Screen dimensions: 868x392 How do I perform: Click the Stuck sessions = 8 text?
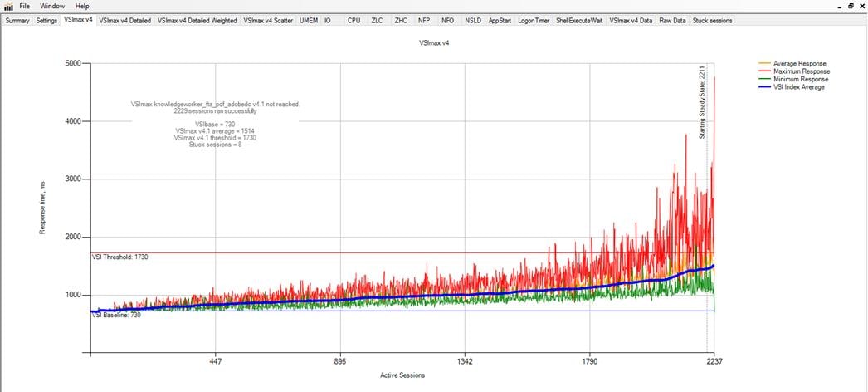point(214,144)
